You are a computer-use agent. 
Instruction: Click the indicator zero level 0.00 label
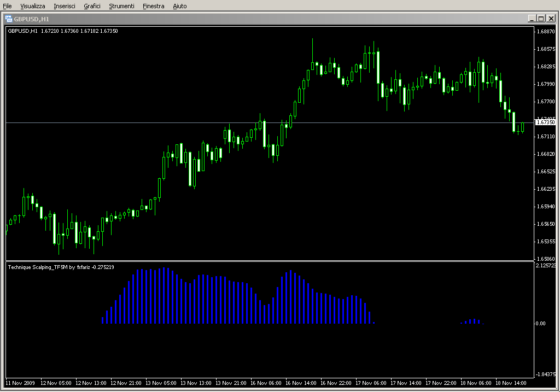coord(540,324)
